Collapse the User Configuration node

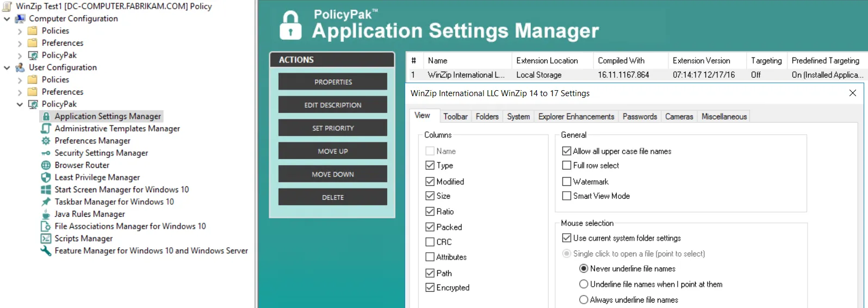(x=7, y=68)
